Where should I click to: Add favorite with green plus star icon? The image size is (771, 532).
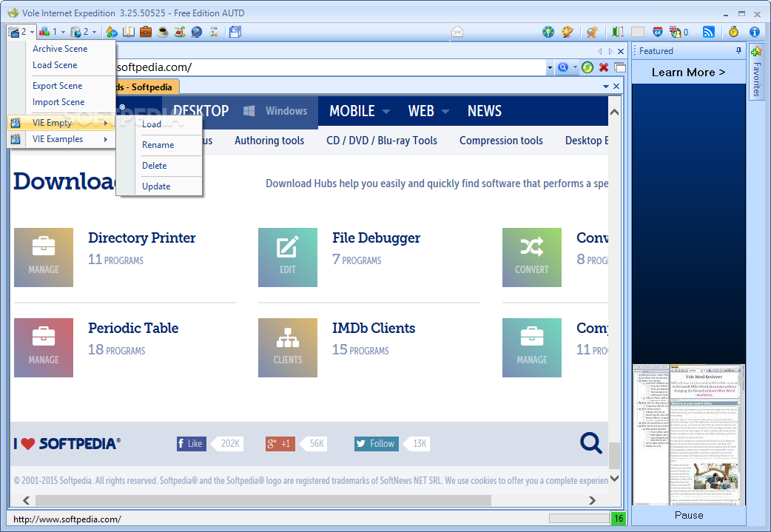756,51
